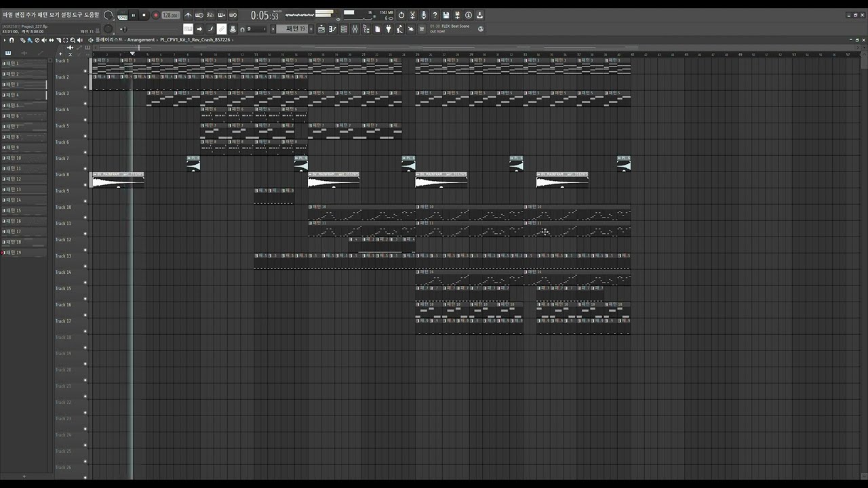This screenshot has height=488, width=868.
Task: Select 패턴 1 in the pattern list
Action: click(x=24, y=63)
